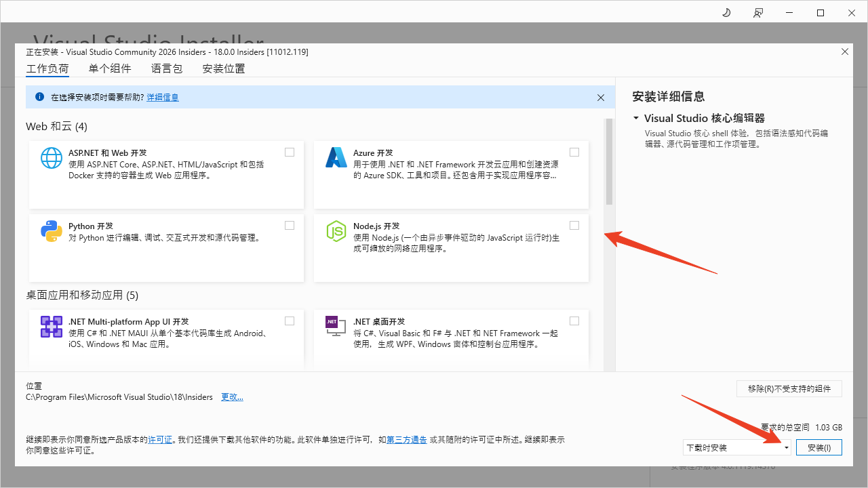Check the .NET 桌面开发 workload checkbox
This screenshot has width=868, height=488.
(x=574, y=321)
